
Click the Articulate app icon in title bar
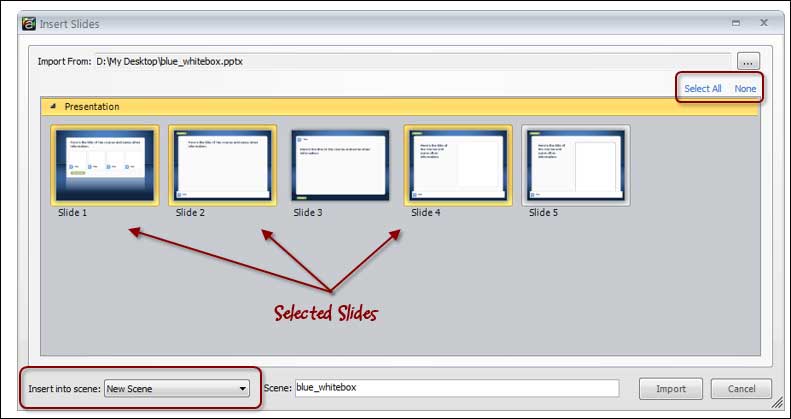(29, 24)
